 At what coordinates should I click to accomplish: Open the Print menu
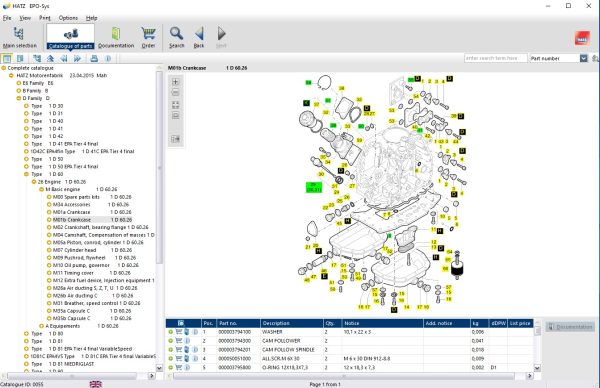pyautogui.click(x=45, y=18)
